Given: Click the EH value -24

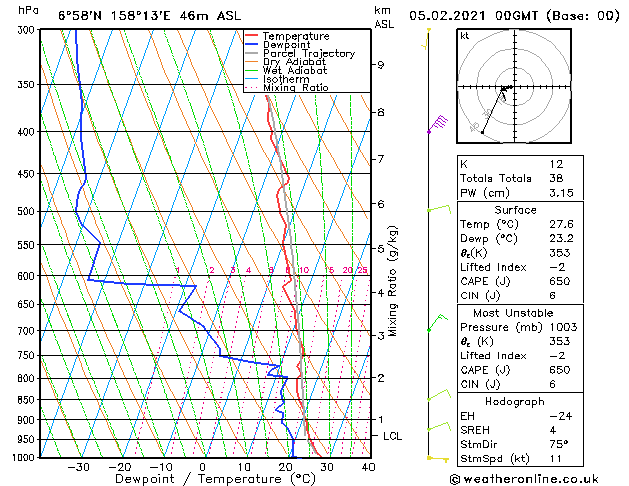Looking at the screenshot, I should pyautogui.click(x=561, y=416).
